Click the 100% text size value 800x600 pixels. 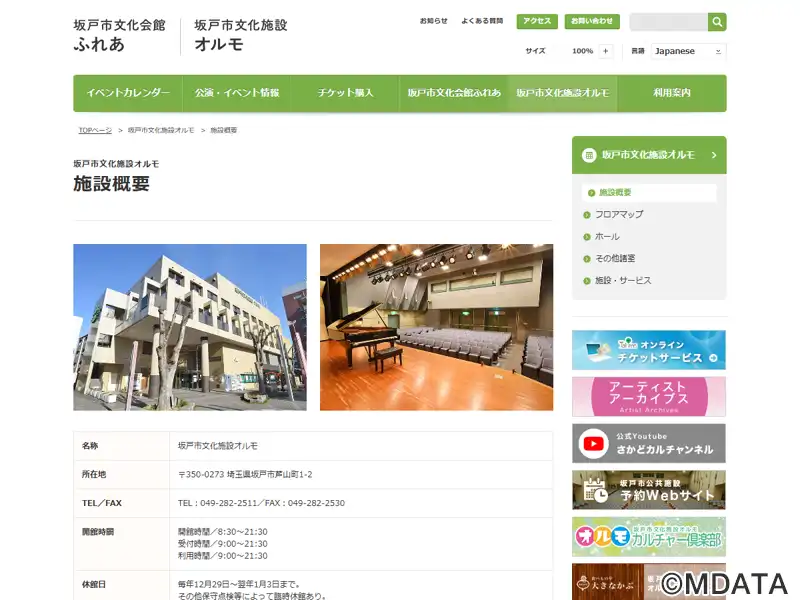click(582, 51)
